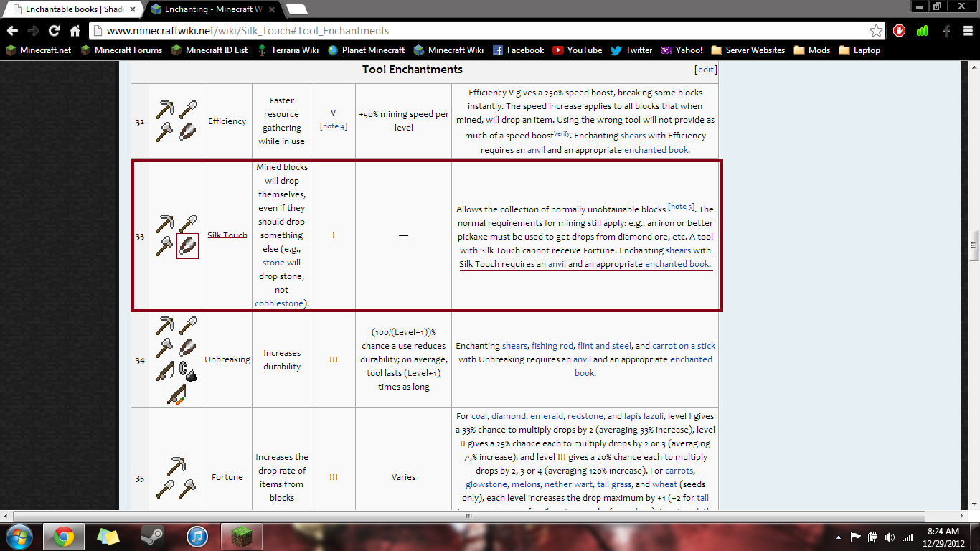980x551 pixels.
Task: Go back to the previous page
Action: [x=12, y=31]
